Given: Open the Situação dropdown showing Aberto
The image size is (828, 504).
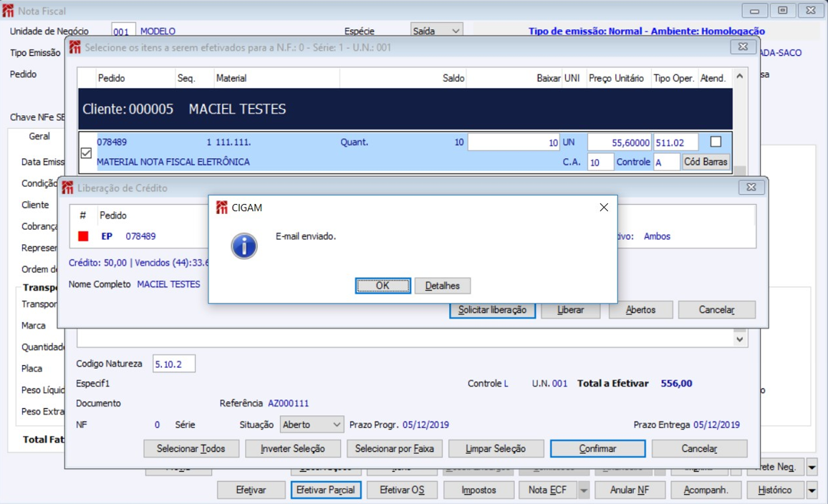Looking at the screenshot, I should click(312, 425).
